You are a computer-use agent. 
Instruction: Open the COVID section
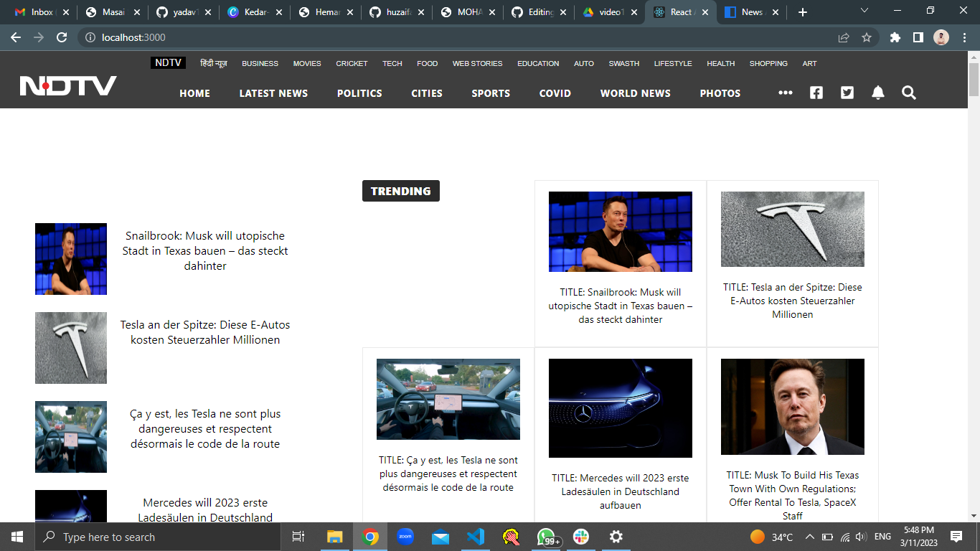click(555, 93)
